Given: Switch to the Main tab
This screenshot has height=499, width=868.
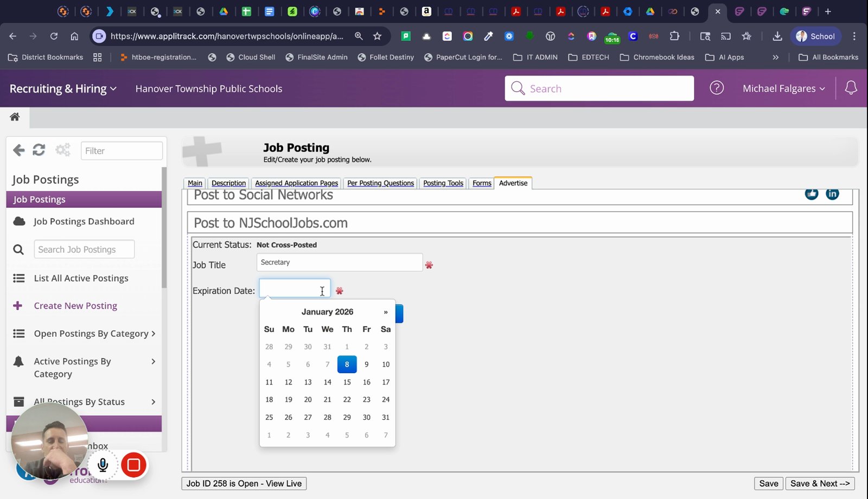Looking at the screenshot, I should (x=195, y=183).
